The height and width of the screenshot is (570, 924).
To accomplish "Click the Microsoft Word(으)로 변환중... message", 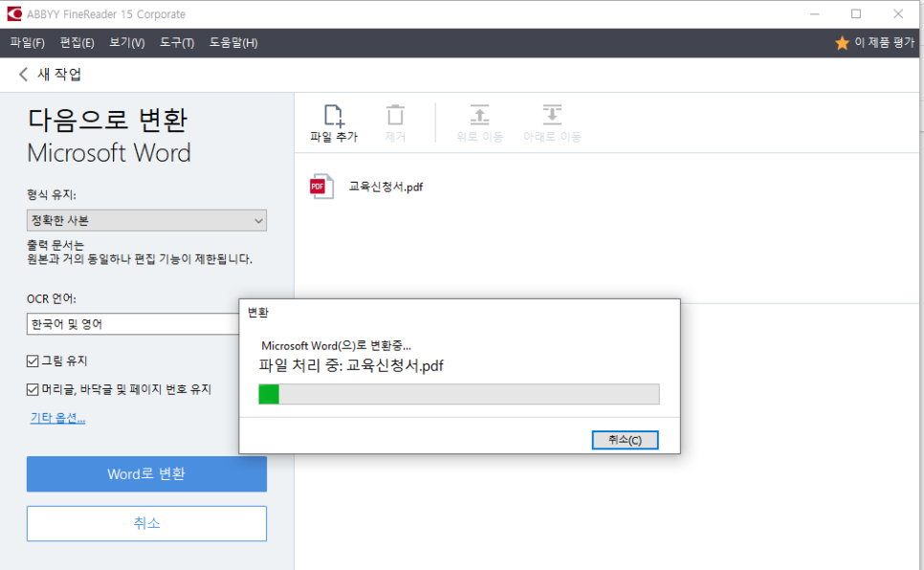I will click(336, 345).
